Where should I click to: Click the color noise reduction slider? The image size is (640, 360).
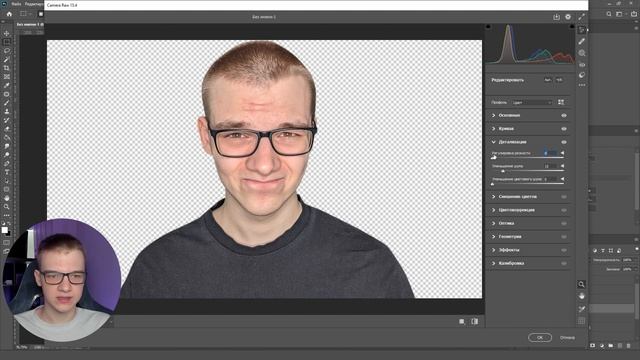point(528,184)
